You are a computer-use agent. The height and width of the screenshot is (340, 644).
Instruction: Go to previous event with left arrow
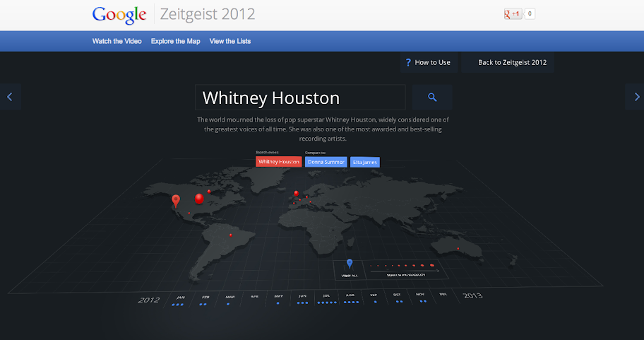pyautogui.click(x=10, y=97)
